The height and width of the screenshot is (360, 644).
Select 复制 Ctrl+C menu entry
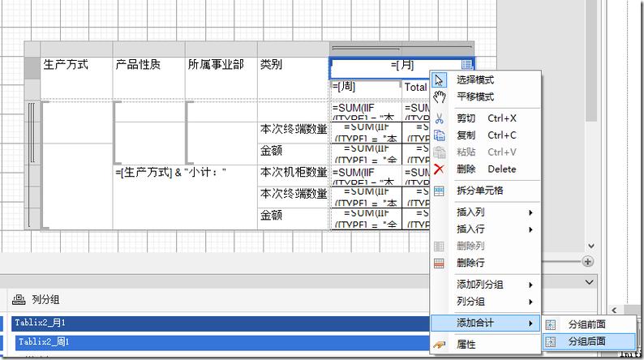487,135
